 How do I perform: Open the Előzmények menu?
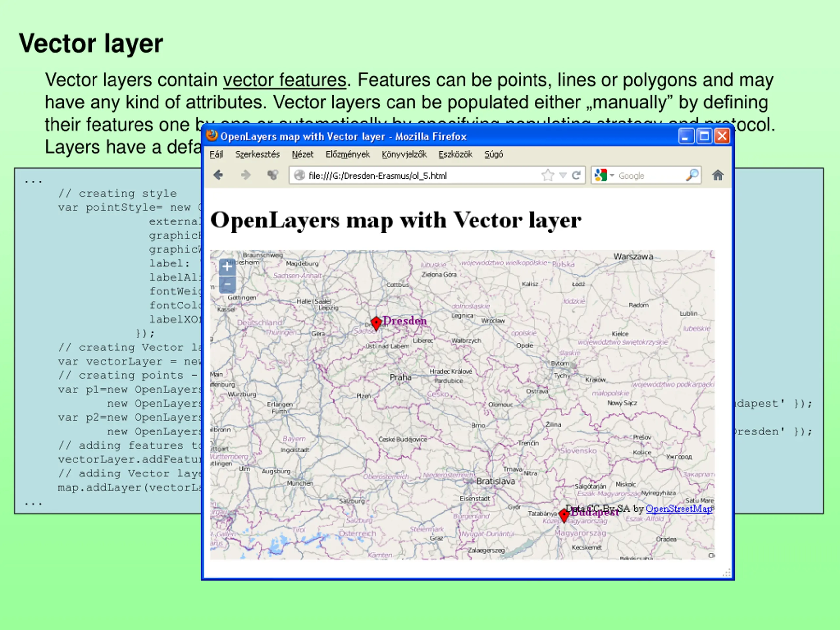(x=347, y=154)
